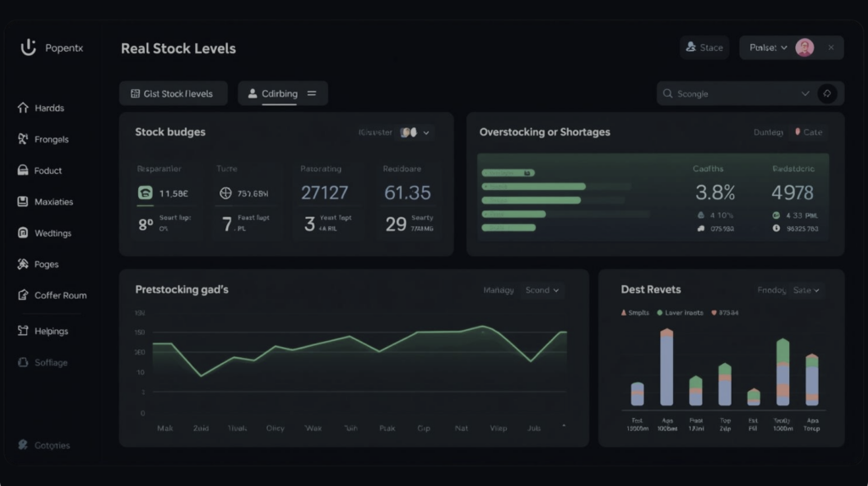
Task: Click the person icon in Cdirbing tab
Action: tap(253, 93)
